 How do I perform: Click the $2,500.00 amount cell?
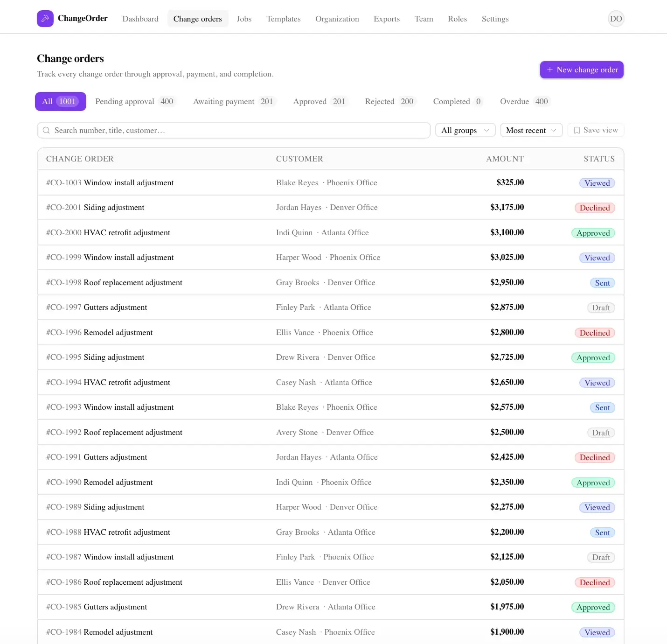[x=507, y=432]
